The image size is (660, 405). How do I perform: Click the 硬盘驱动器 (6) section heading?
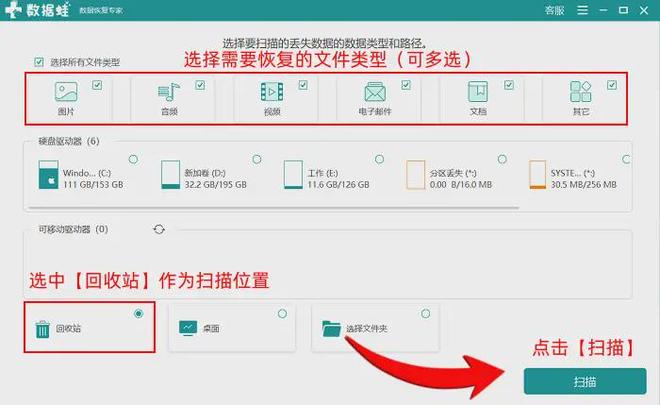(69, 141)
